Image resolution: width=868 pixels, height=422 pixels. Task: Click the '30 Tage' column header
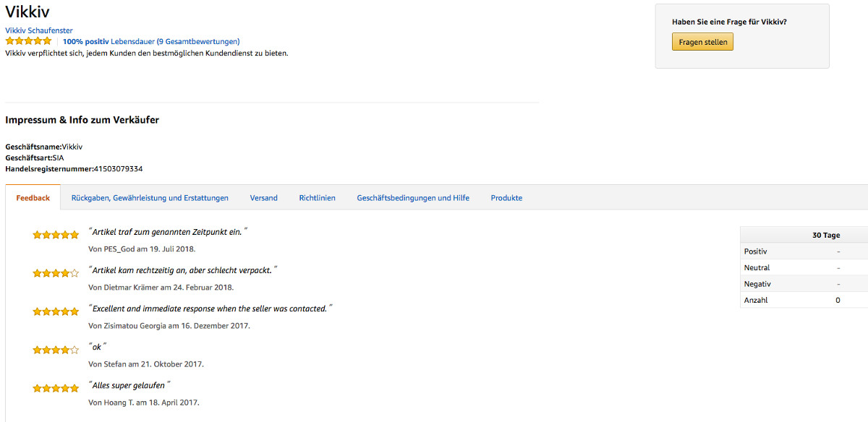(x=826, y=235)
